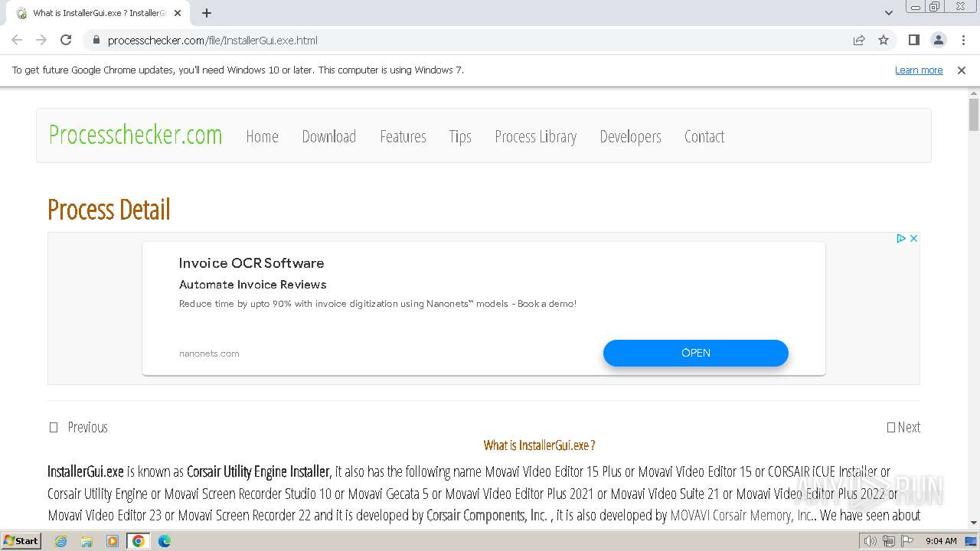Expand the tab search chevron

(888, 13)
